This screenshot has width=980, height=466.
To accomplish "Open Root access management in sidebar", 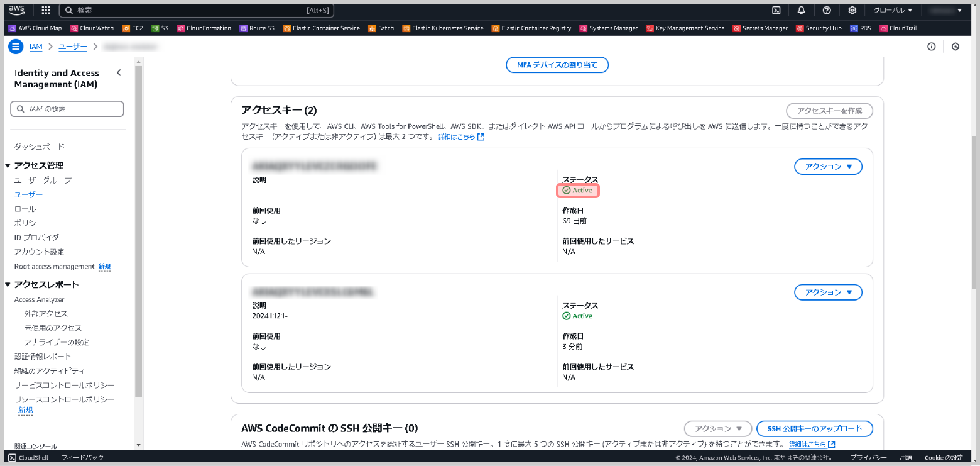I will [x=55, y=267].
